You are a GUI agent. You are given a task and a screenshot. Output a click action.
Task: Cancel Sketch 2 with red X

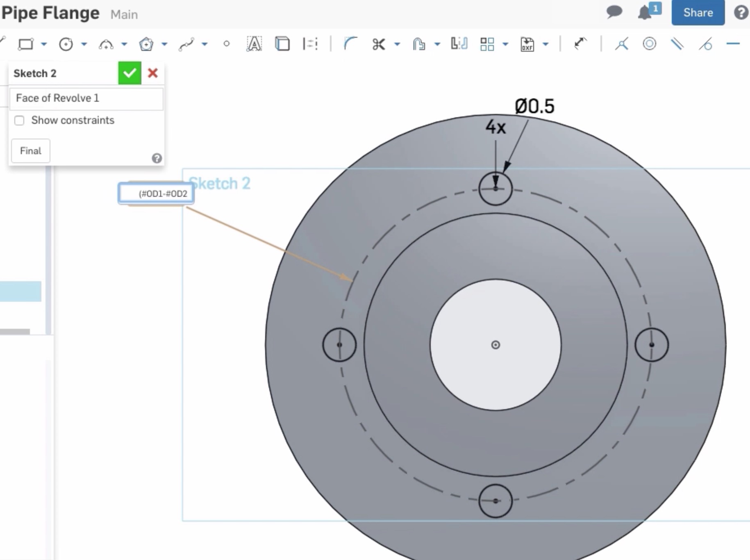[153, 73]
